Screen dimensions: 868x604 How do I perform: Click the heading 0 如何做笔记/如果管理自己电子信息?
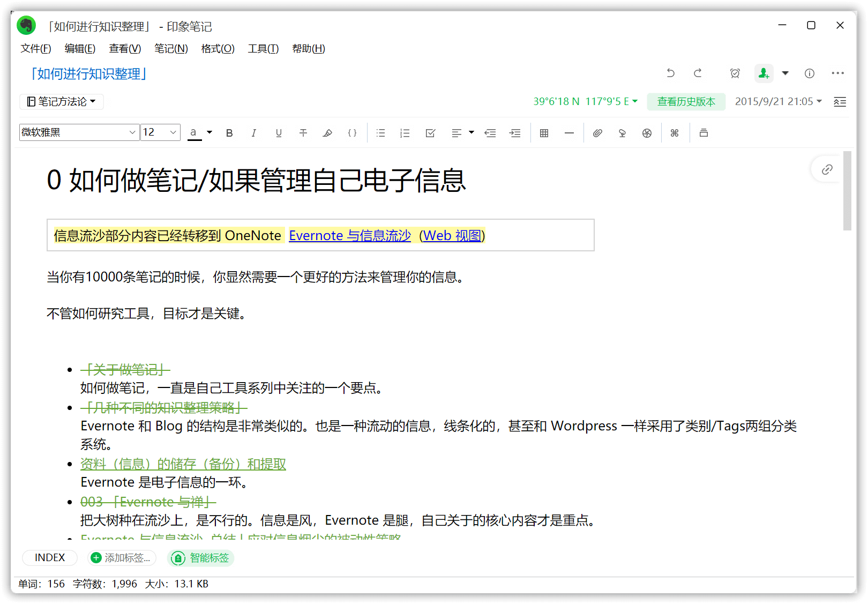(x=256, y=180)
